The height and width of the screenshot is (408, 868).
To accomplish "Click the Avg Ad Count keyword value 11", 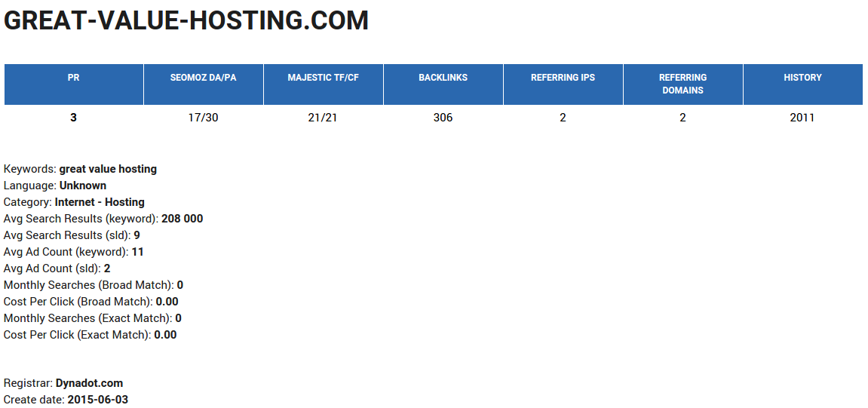I will (x=137, y=252).
